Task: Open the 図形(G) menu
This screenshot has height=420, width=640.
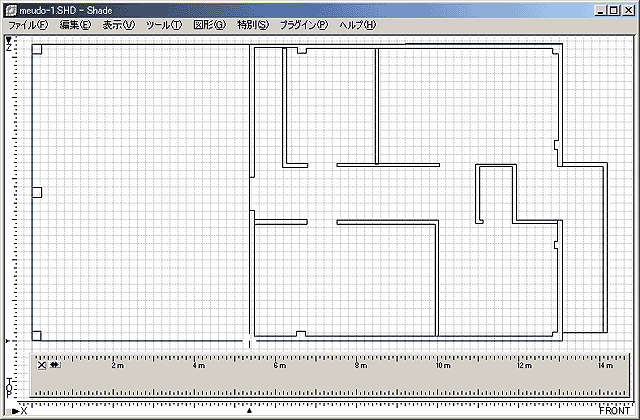Action: [209, 25]
